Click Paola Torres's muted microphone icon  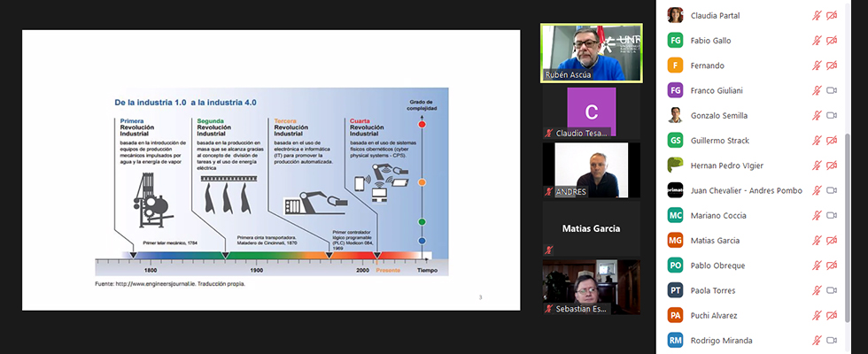click(817, 290)
